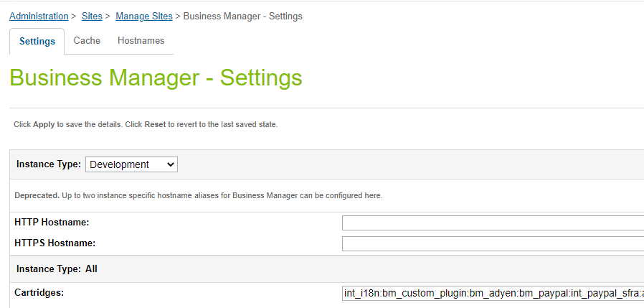
Task: Go to the Sites breadcrumb link
Action: 92,16
